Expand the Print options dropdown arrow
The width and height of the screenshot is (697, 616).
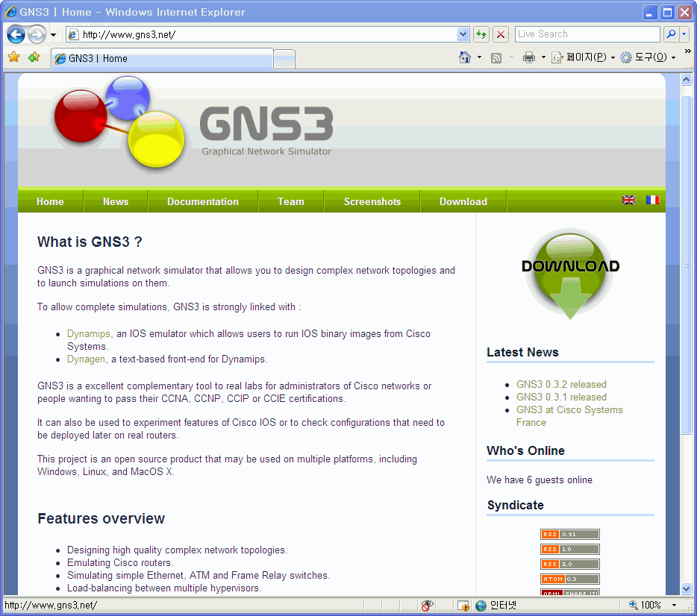coord(543,57)
